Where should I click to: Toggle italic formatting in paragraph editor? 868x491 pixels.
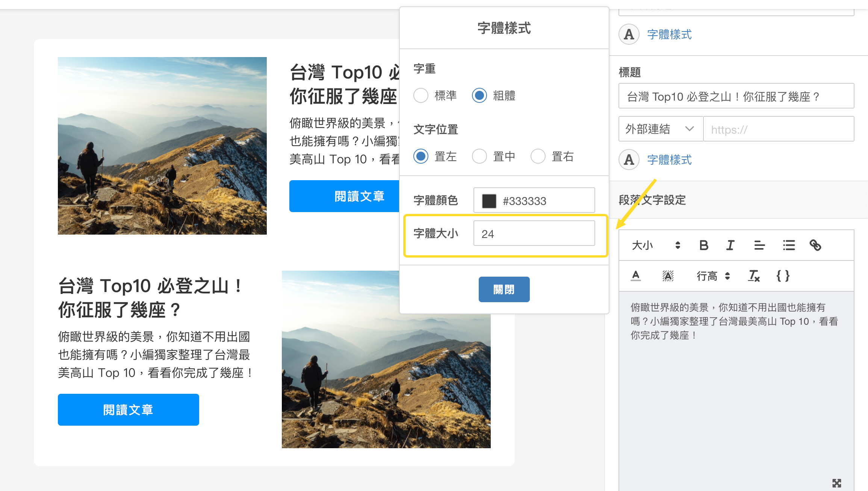(730, 245)
